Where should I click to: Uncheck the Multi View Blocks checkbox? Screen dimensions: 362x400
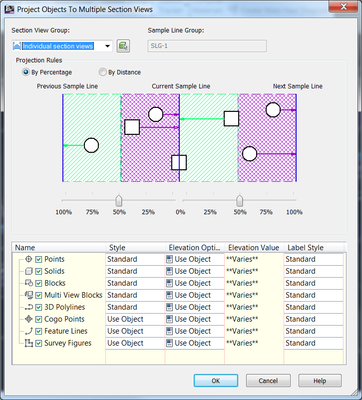(x=39, y=295)
